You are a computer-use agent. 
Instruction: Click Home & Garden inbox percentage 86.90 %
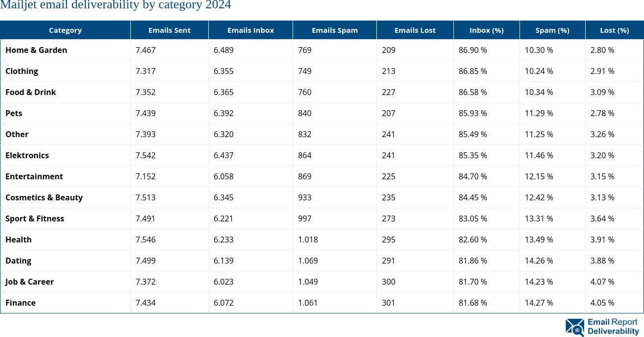[x=473, y=50]
